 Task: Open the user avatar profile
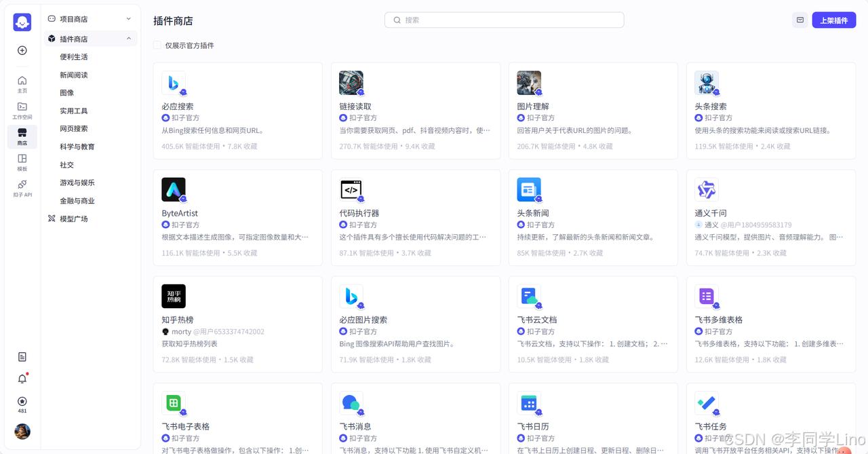point(22,432)
